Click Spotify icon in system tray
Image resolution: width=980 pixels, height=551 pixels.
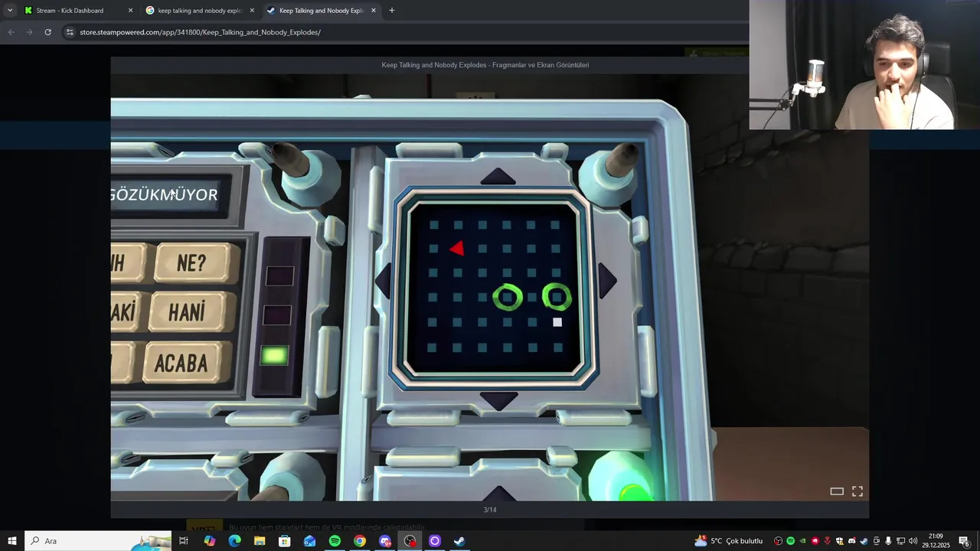point(791,541)
